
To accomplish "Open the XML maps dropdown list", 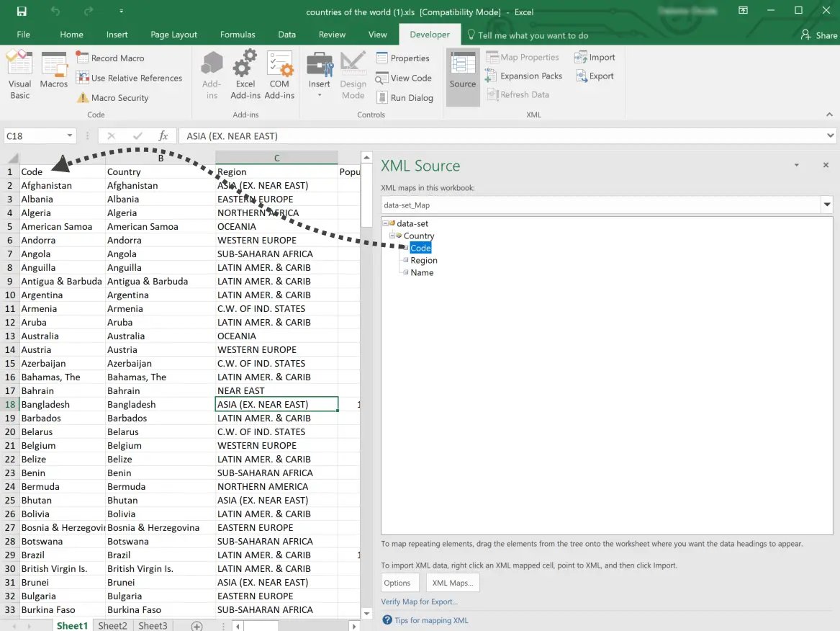I will pyautogui.click(x=827, y=205).
